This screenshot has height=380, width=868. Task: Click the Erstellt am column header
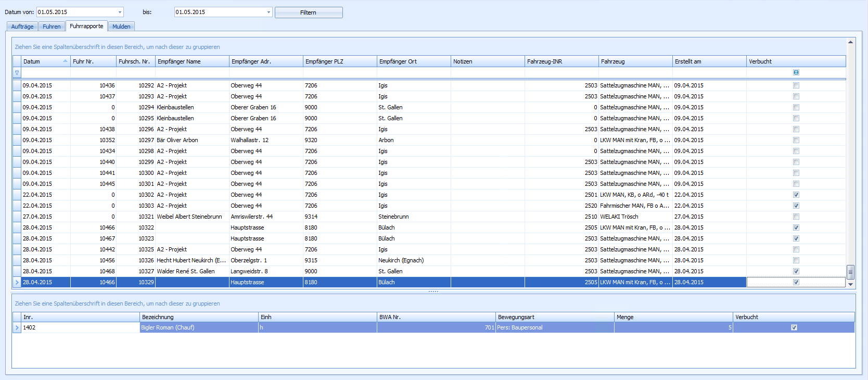tap(709, 61)
